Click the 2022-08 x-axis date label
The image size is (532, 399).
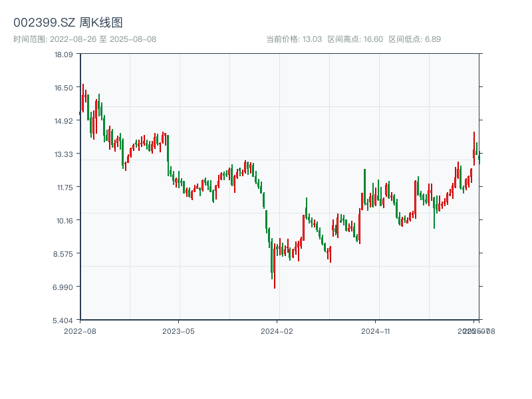tap(80, 331)
